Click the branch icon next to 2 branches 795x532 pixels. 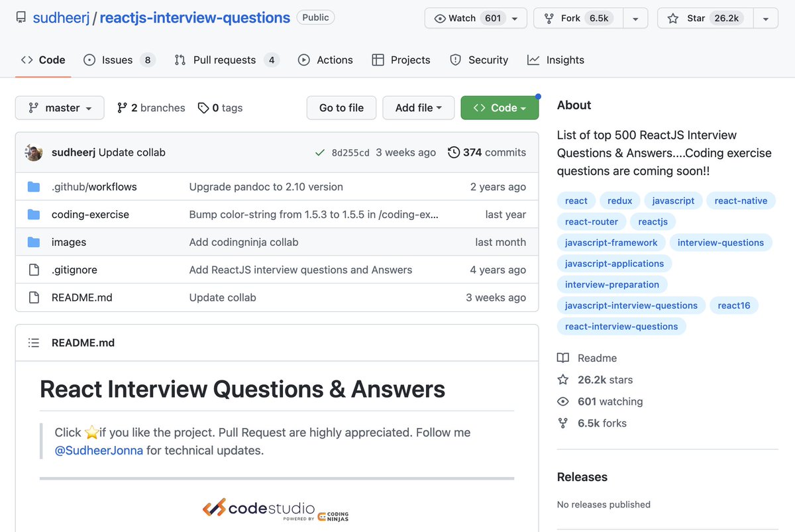(122, 108)
